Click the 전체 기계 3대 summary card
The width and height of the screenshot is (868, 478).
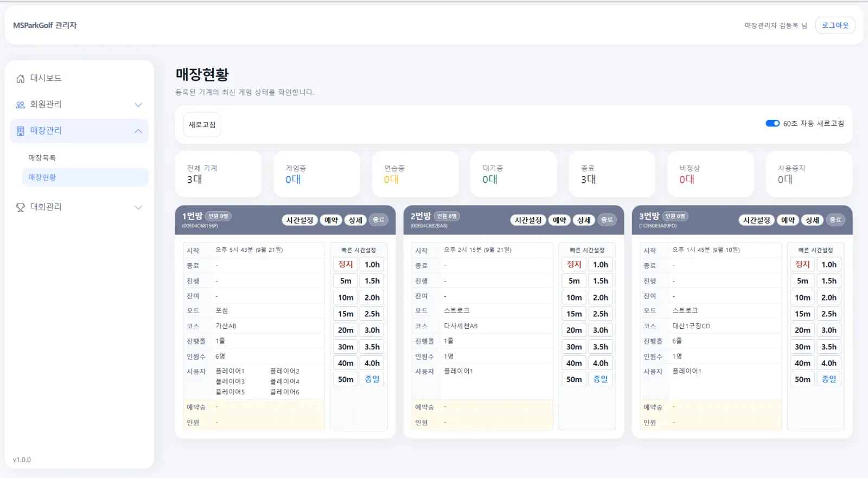(x=219, y=174)
